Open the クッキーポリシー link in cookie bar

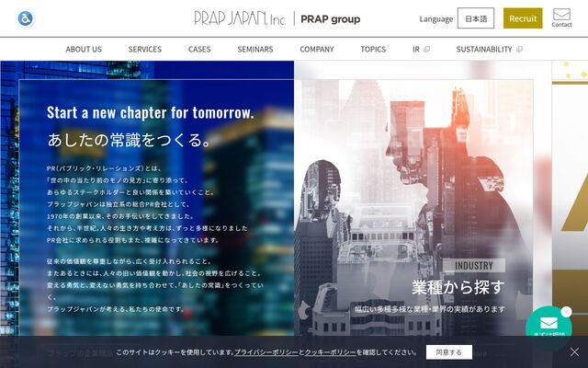click(x=330, y=352)
